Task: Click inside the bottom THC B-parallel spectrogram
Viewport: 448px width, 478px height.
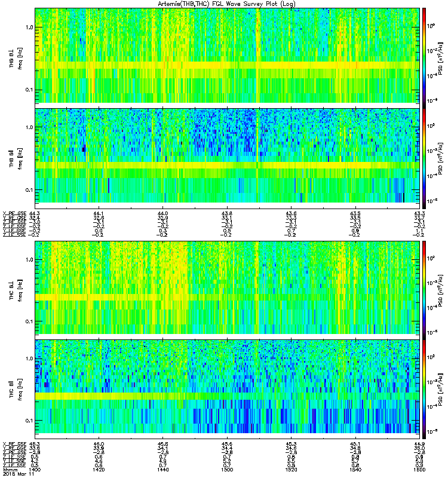Action: point(227,390)
